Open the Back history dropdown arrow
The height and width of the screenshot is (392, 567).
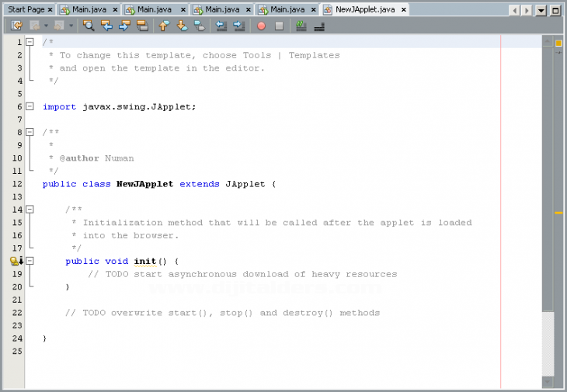pos(46,26)
